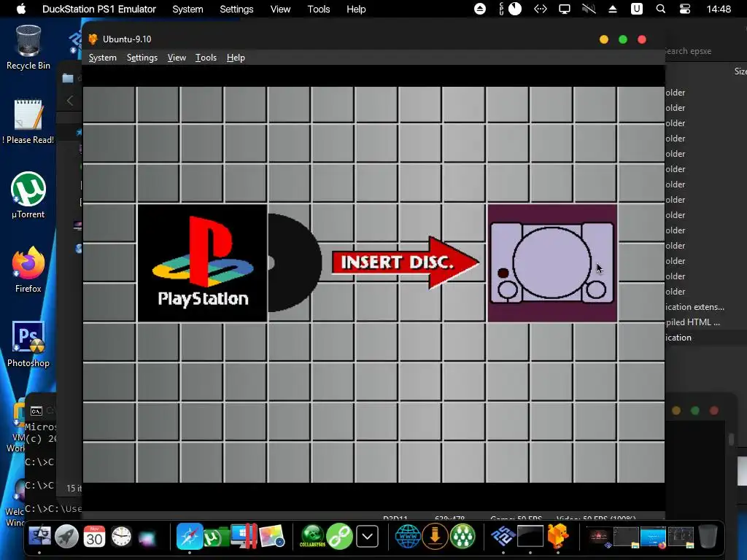Click the code brackets network icon in menu bar
This screenshot has height=560, width=747.
click(541, 9)
